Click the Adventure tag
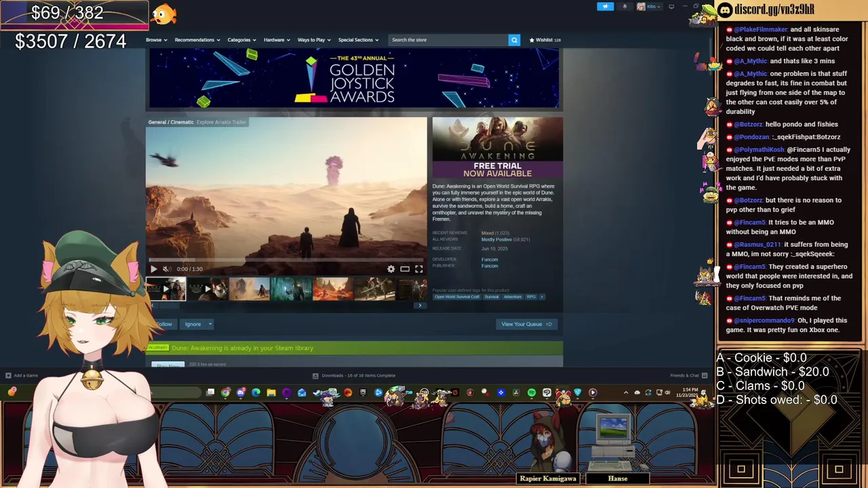Viewport: 868px width, 488px height. (x=513, y=297)
